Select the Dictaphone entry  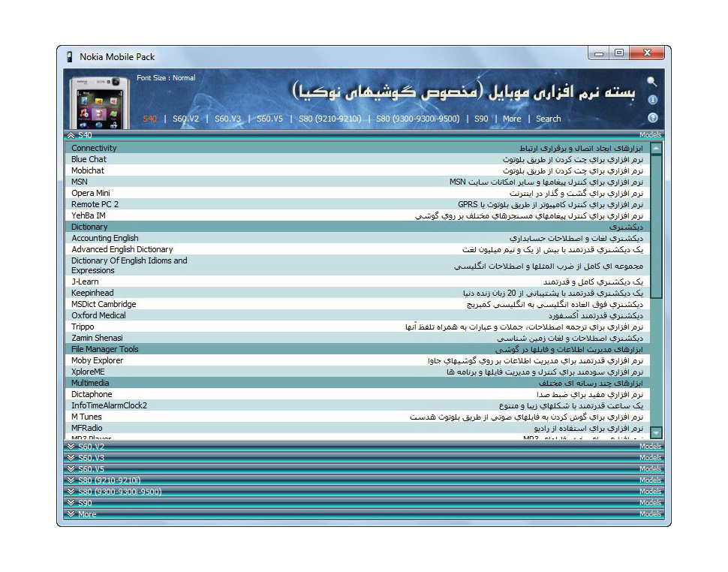coord(357,394)
